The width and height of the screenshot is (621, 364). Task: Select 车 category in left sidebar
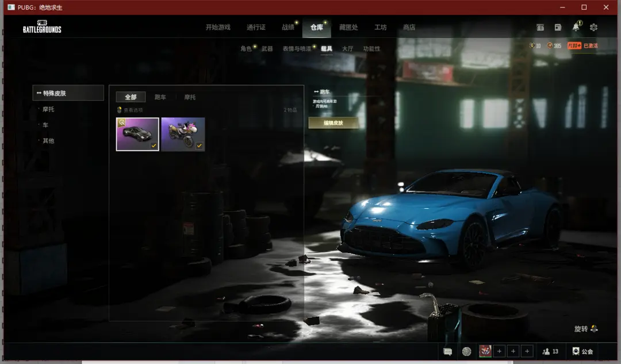click(x=45, y=125)
